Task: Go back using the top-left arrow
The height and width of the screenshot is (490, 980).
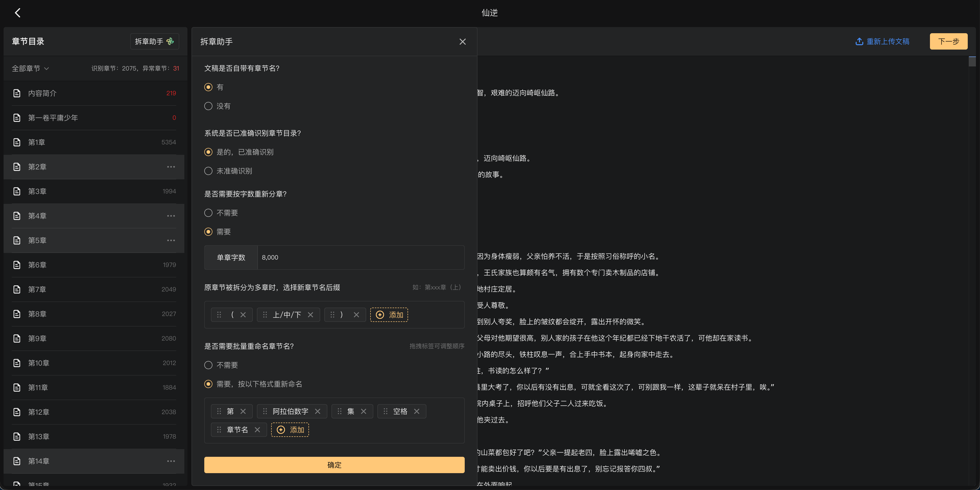Action: (x=18, y=13)
